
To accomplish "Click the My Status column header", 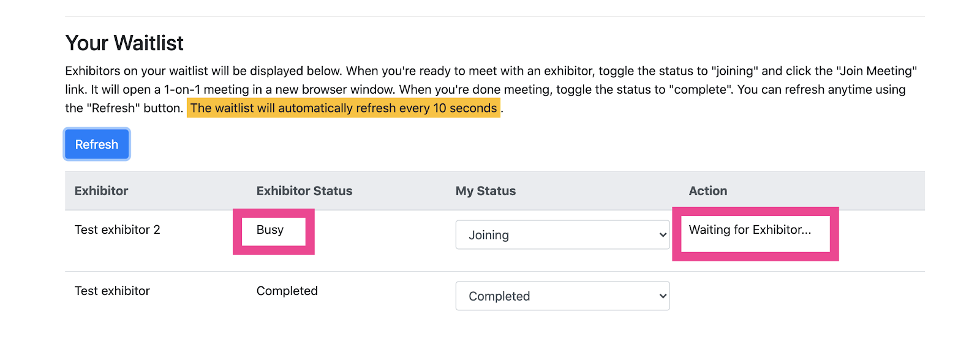I will 486,191.
